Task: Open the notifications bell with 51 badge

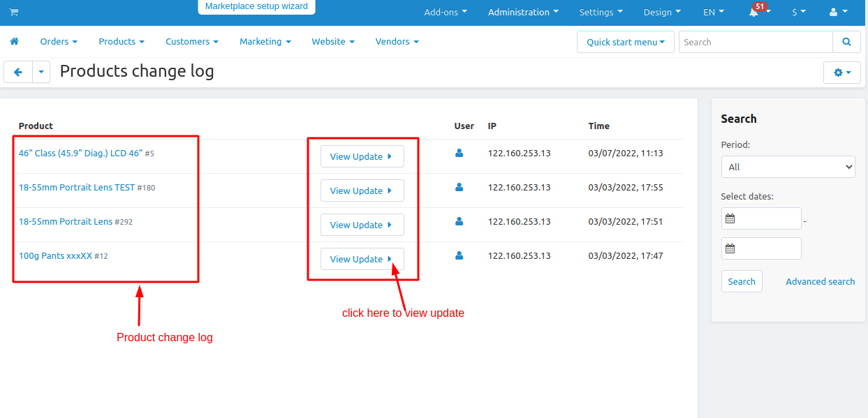Action: (758, 11)
